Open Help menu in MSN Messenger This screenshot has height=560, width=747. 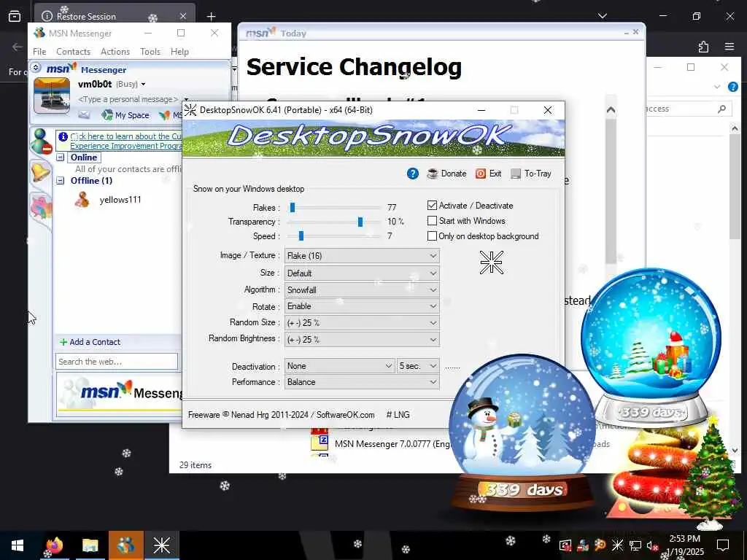coord(179,52)
